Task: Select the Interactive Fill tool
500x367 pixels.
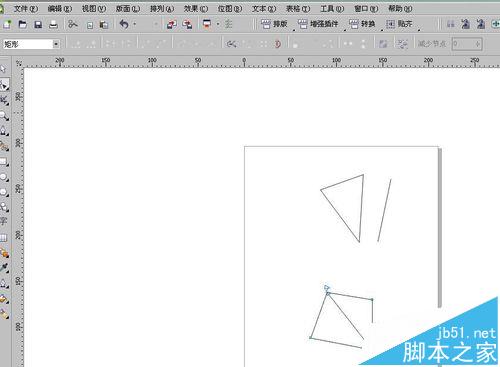Action: (4, 314)
